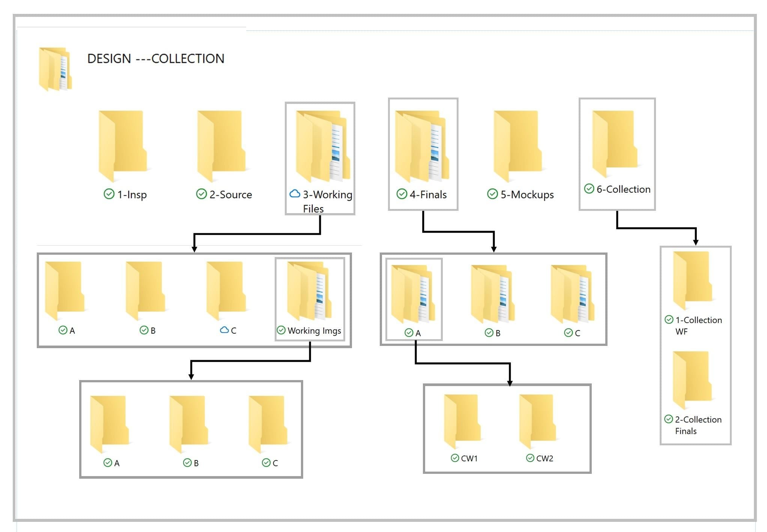
Task: Open the 4-Finals folder icon
Action: click(422, 146)
